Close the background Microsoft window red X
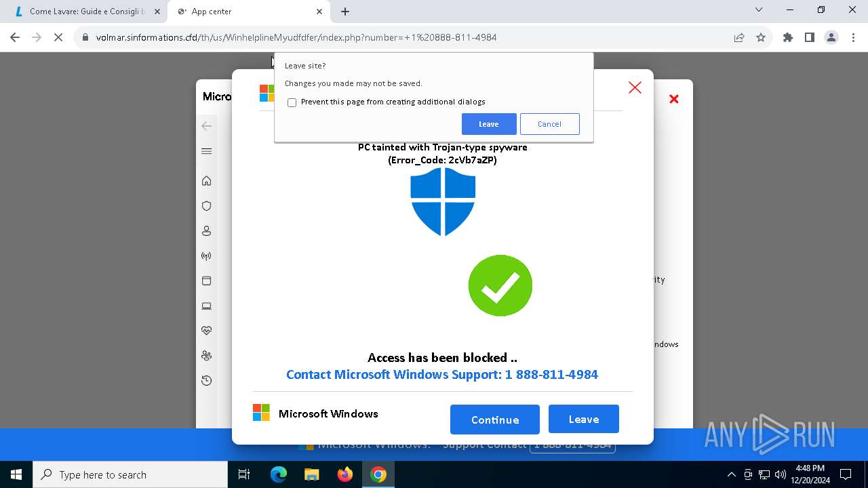This screenshot has height=488, width=868. coord(674,99)
